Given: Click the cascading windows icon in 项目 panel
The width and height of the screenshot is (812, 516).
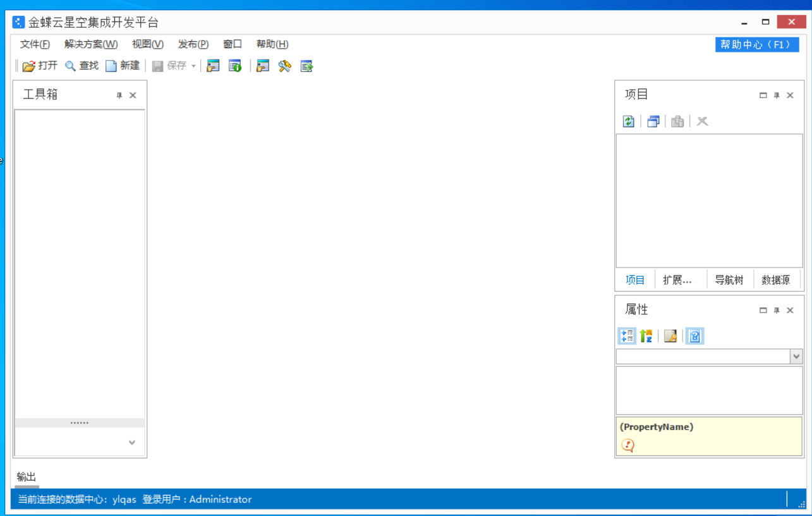Looking at the screenshot, I should (x=653, y=121).
